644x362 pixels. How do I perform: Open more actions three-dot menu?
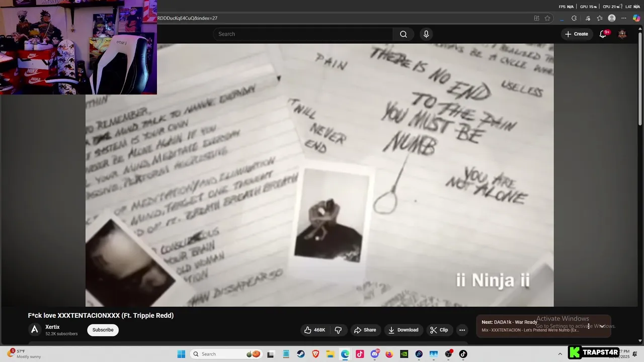point(462,330)
